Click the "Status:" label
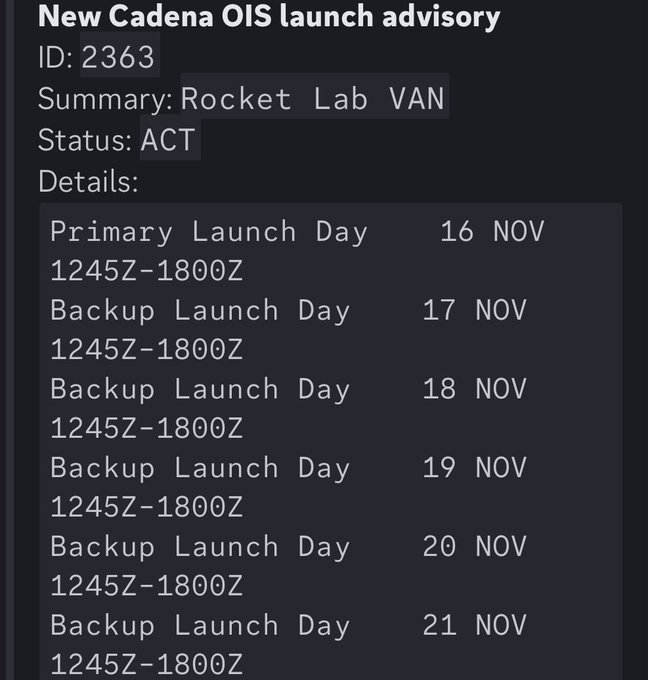648x680 pixels. [x=85, y=140]
